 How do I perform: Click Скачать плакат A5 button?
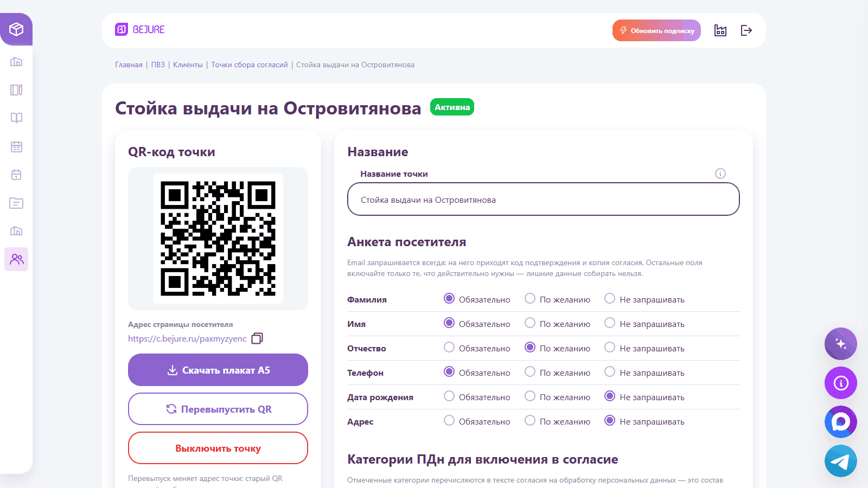click(218, 370)
